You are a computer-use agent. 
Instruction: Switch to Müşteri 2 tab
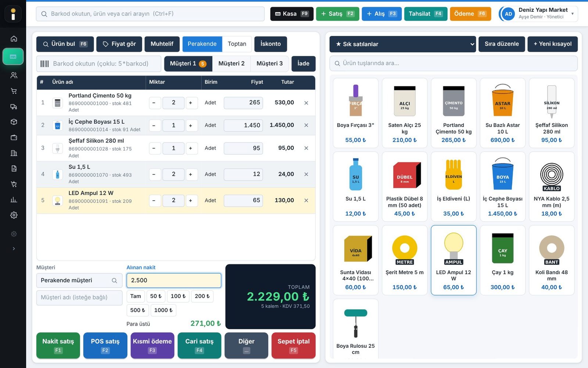(x=232, y=64)
